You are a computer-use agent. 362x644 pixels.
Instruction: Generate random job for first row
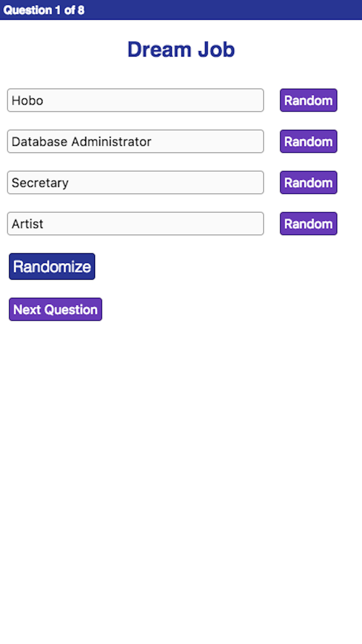(x=308, y=100)
